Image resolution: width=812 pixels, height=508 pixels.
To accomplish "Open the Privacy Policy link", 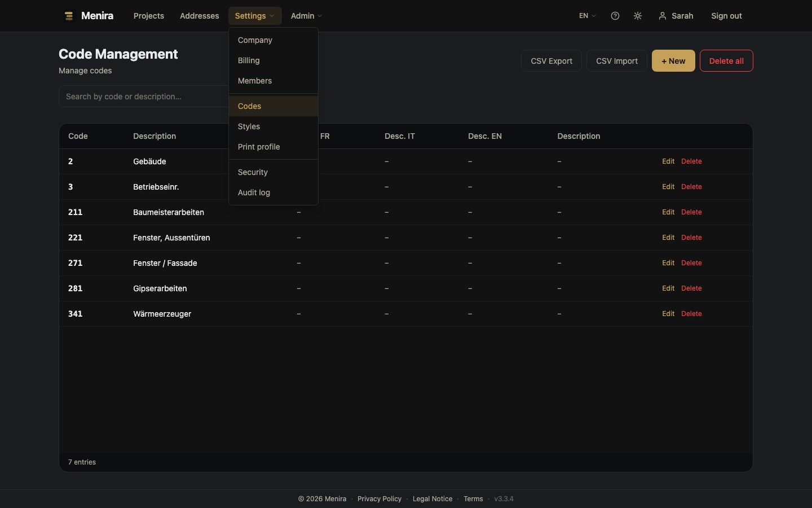I will (x=379, y=499).
